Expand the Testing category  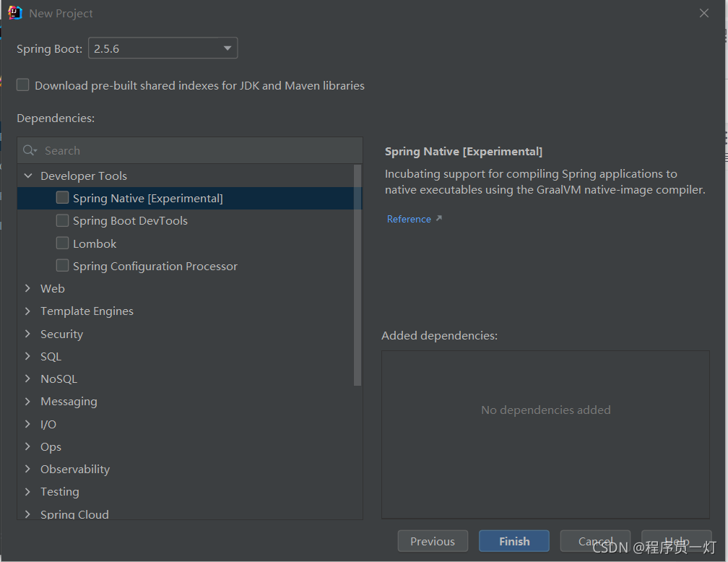[x=28, y=491]
